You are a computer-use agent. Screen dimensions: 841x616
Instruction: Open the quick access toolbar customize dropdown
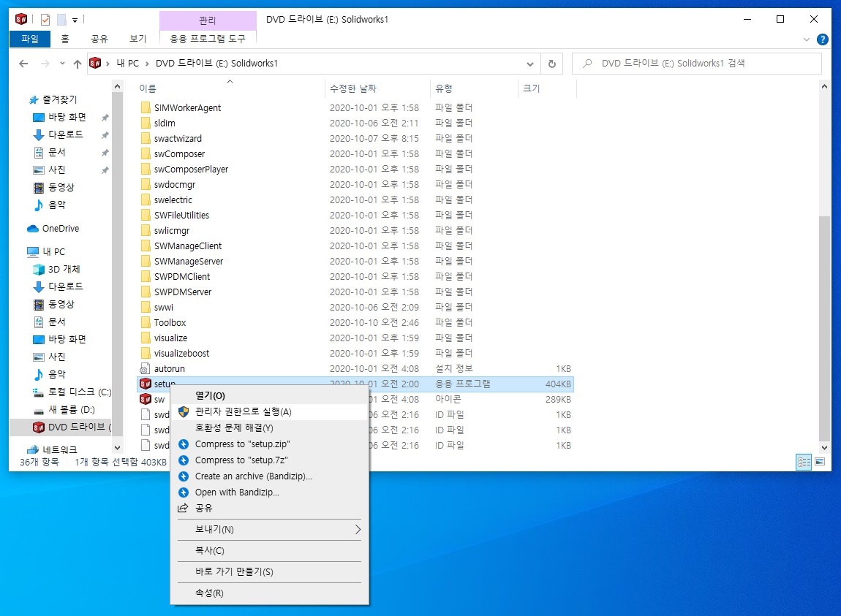click(75, 20)
